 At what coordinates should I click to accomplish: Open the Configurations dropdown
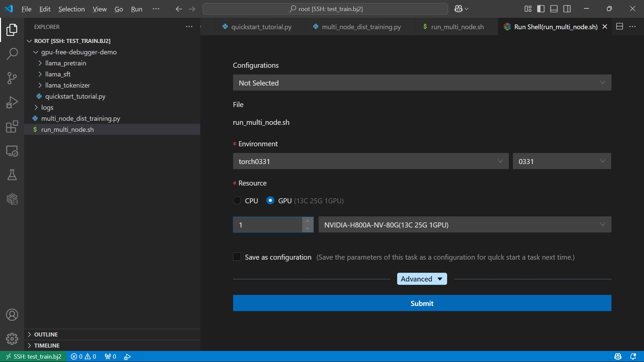pyautogui.click(x=422, y=83)
